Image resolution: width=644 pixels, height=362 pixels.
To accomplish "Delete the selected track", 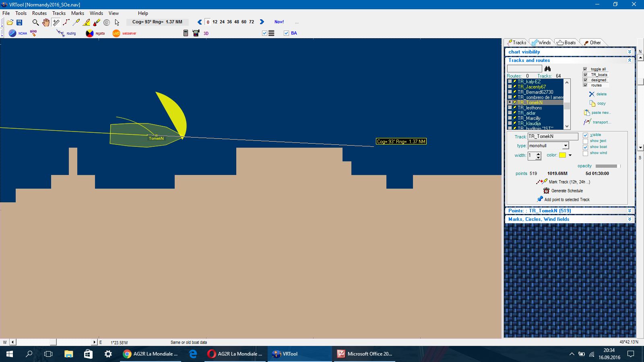I will (x=597, y=94).
